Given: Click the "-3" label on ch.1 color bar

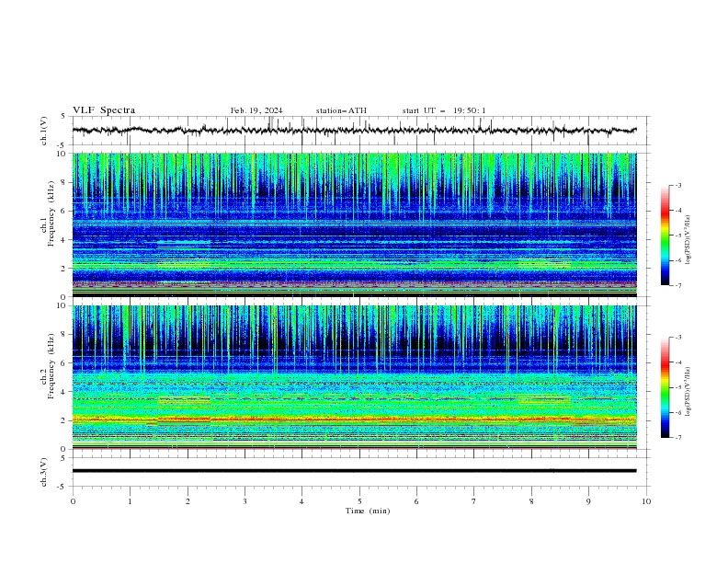Looking at the screenshot, I should point(677,185).
